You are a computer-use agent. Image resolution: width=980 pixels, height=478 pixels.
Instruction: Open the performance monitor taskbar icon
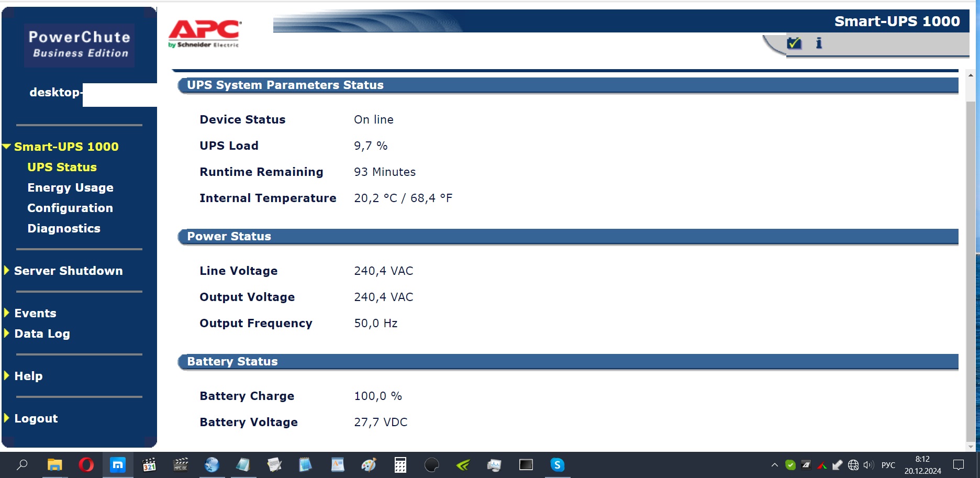[x=494, y=465]
